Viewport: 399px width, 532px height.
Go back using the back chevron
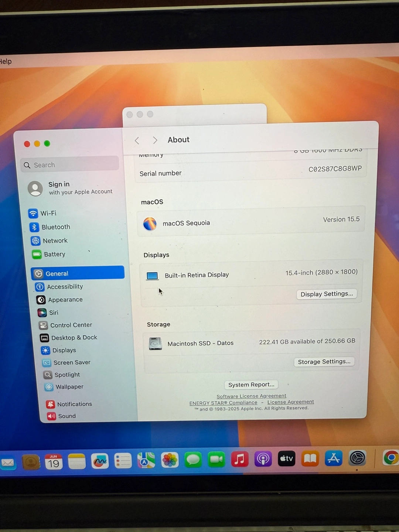(x=137, y=140)
